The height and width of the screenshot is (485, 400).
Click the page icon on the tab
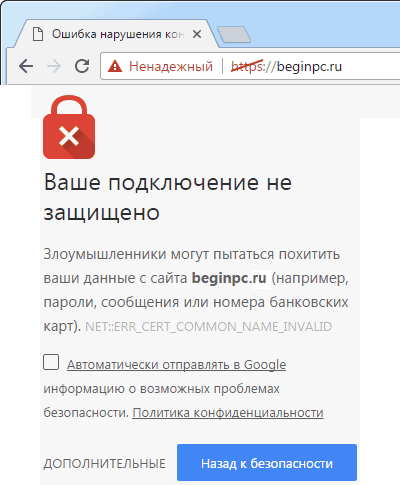pos(38,34)
